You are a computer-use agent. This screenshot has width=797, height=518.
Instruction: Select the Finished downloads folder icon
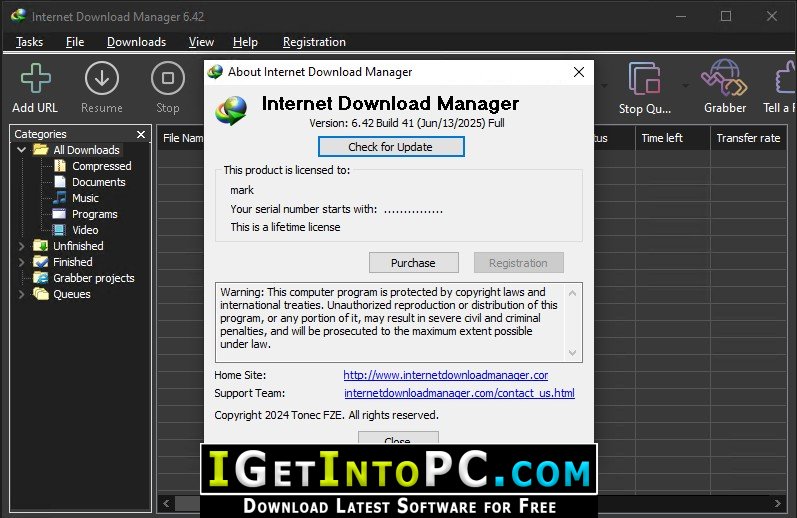(41, 262)
